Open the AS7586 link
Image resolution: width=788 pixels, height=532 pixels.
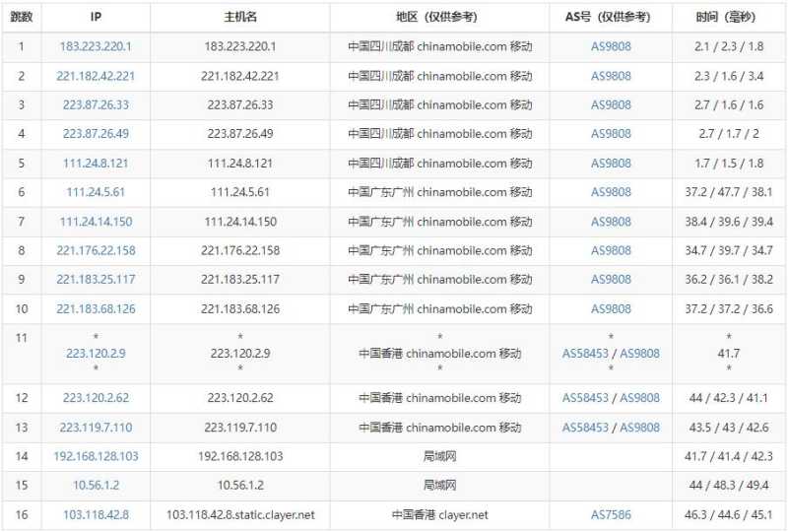click(611, 515)
